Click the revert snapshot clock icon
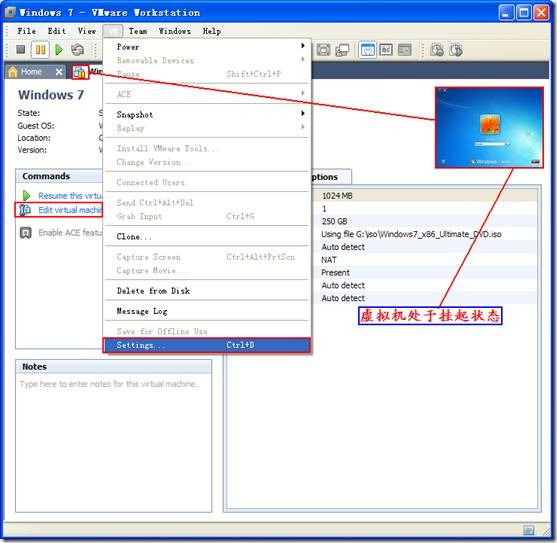Screen dimensions: 557x543 [x=456, y=50]
